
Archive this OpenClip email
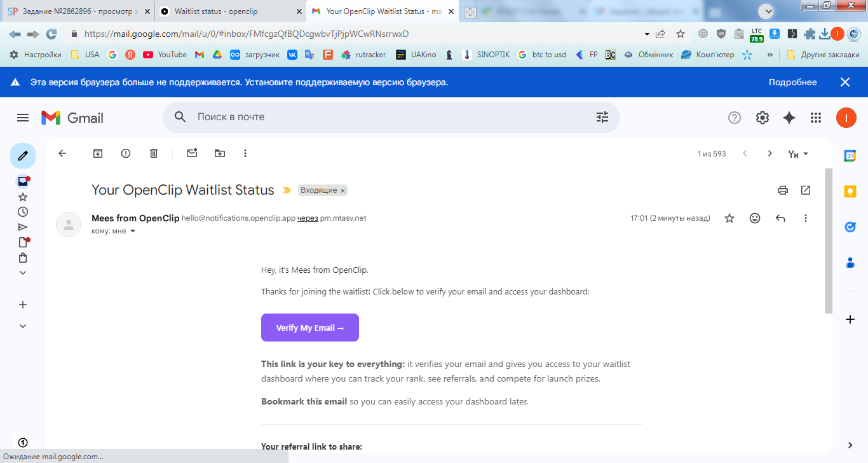pos(98,153)
